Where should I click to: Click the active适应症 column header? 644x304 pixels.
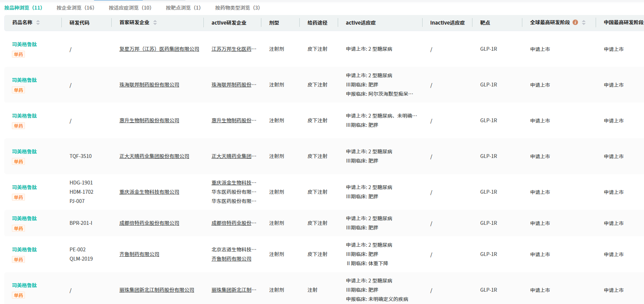point(361,23)
